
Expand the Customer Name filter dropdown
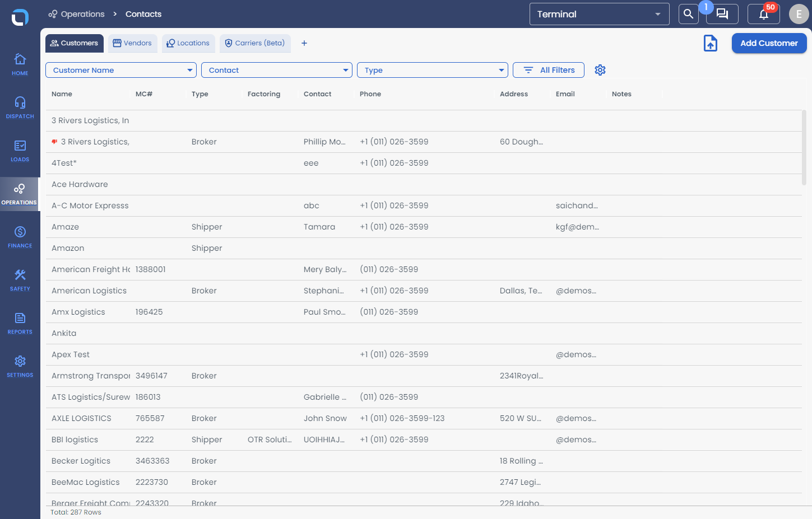click(121, 70)
